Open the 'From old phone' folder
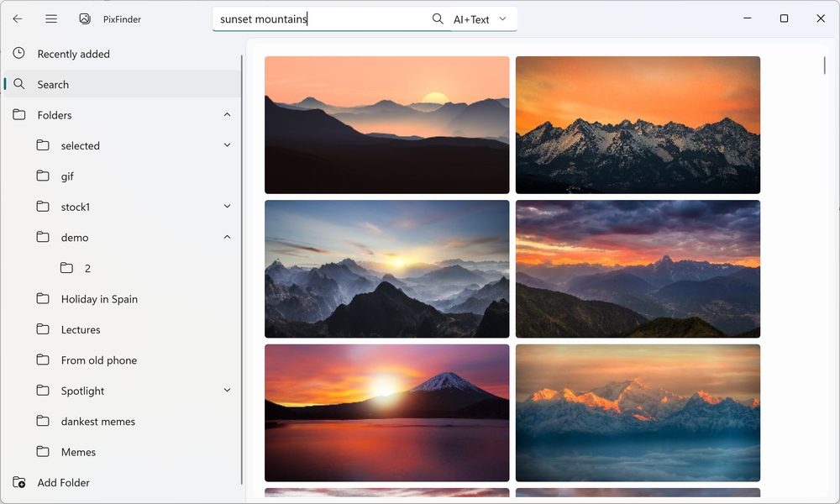The image size is (840, 504). coord(122,360)
